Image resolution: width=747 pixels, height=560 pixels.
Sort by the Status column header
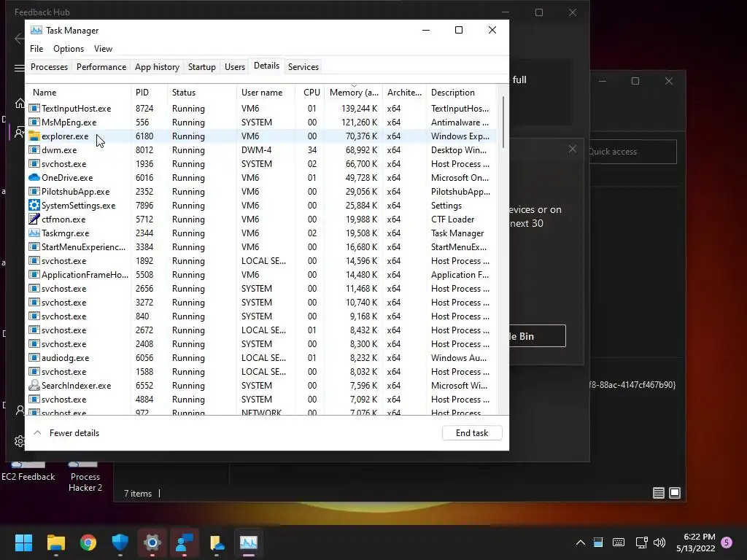pyautogui.click(x=202, y=93)
